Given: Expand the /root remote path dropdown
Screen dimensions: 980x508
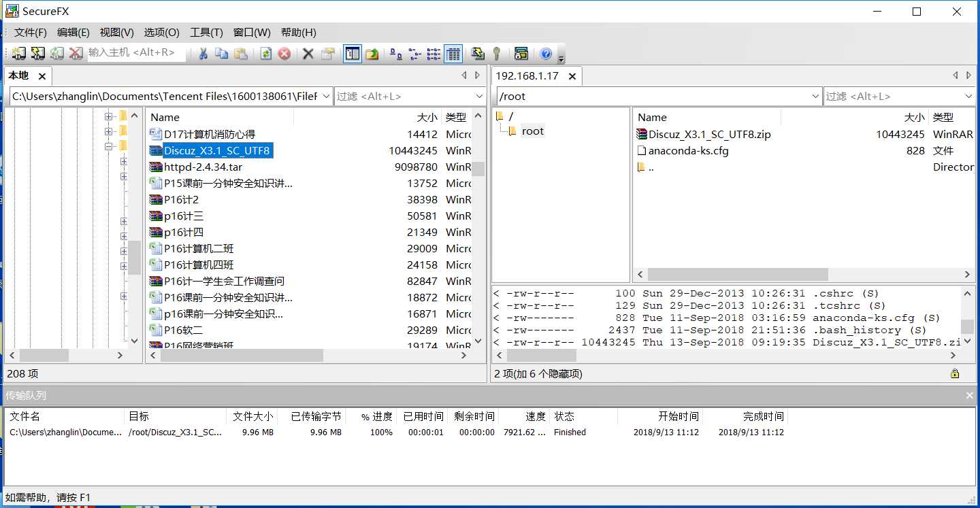Looking at the screenshot, I should (x=815, y=97).
